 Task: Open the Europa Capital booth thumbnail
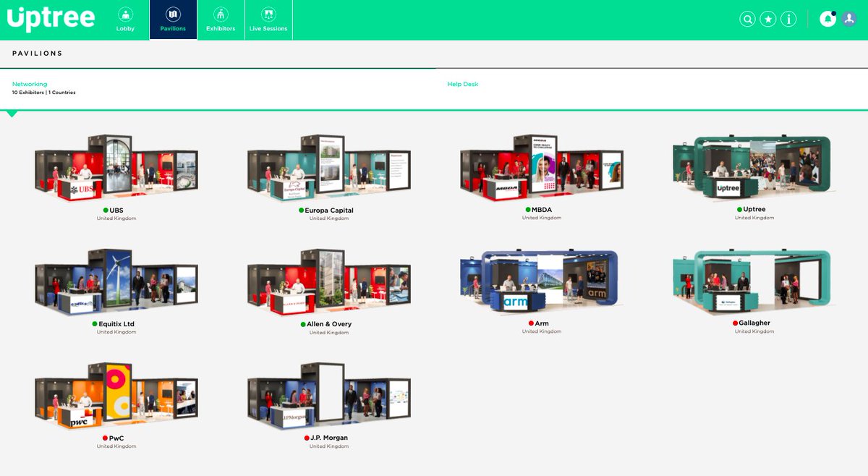click(x=328, y=167)
